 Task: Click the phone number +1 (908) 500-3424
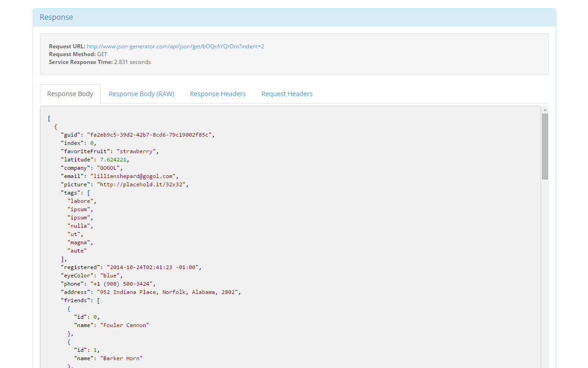point(121,284)
